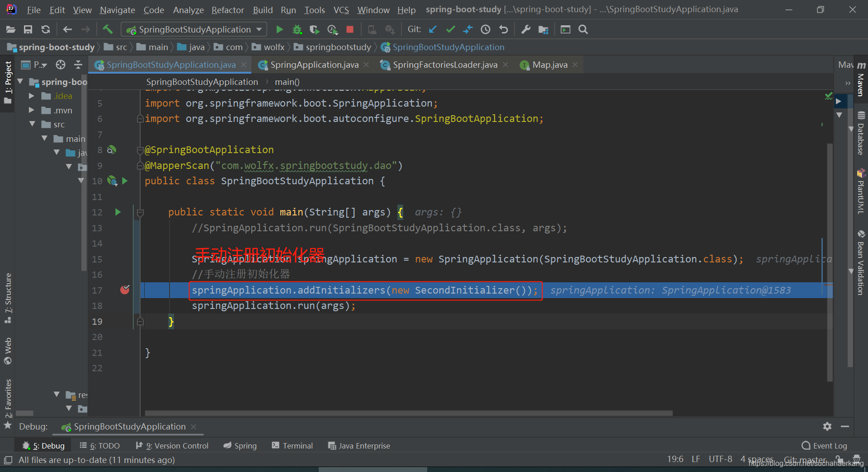Click the LF line separator status item
Image resolution: width=868 pixels, height=472 pixels.
(x=696, y=459)
